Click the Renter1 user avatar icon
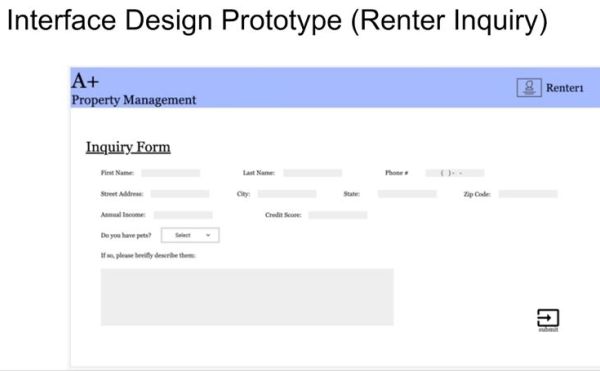Screen dimensions: 600x371 click(529, 88)
